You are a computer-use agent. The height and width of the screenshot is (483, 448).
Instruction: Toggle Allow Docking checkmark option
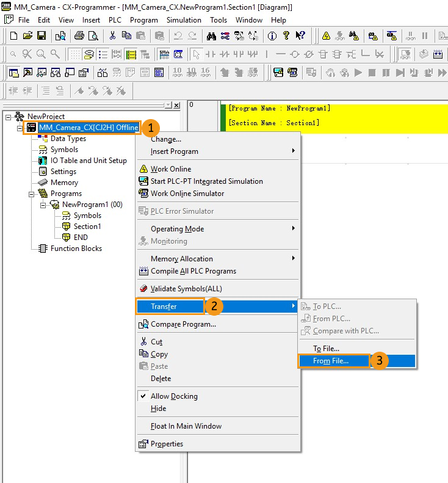point(174,396)
